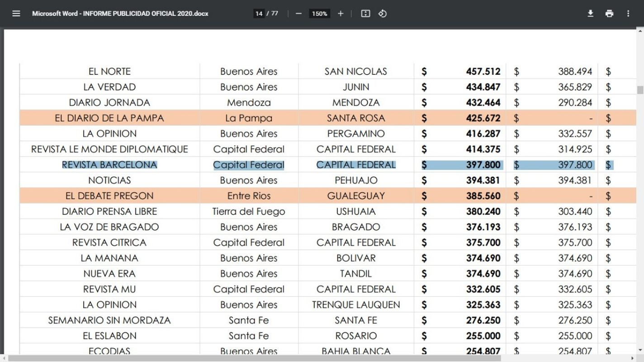The height and width of the screenshot is (362, 644).
Task: Select the EL ESLABON cell
Action: pos(109,336)
